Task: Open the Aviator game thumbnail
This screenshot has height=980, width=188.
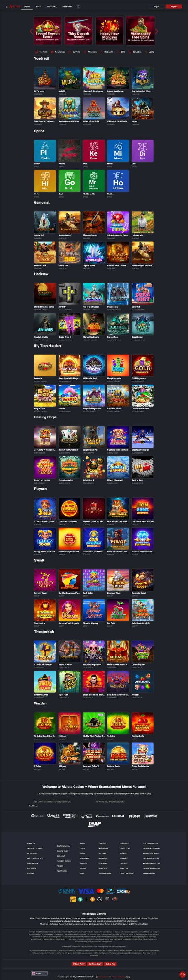Action: point(69,151)
